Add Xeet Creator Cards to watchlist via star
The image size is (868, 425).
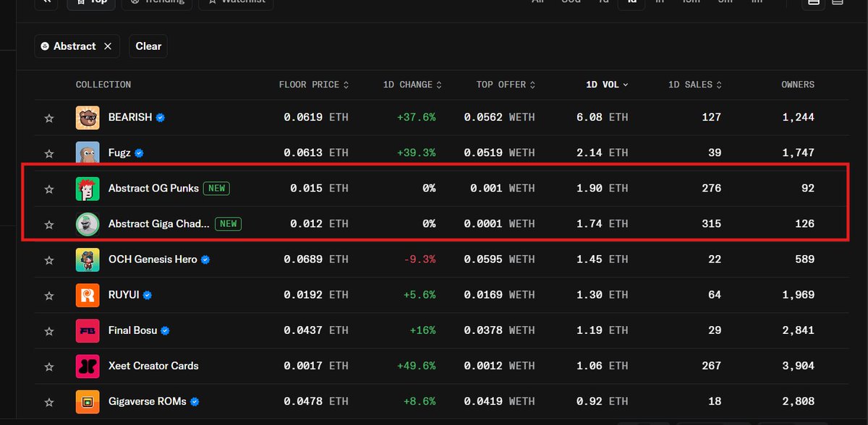coord(49,366)
